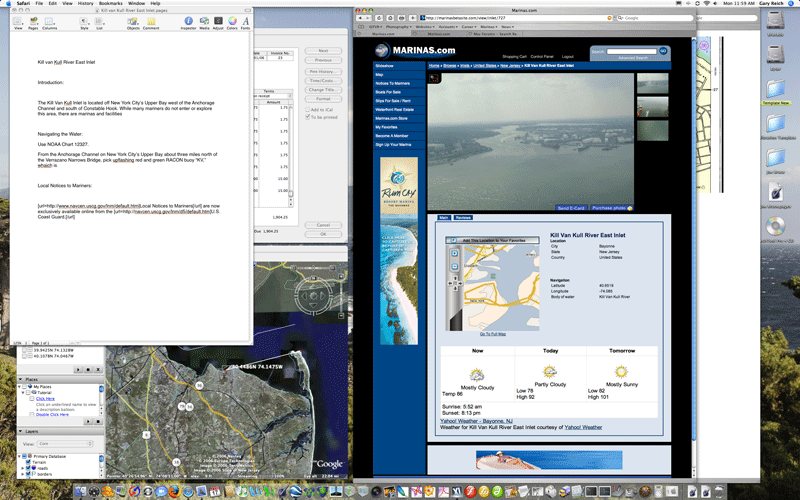Expand the roads layer tree item
This screenshot has height=500, width=800.
click(23, 468)
